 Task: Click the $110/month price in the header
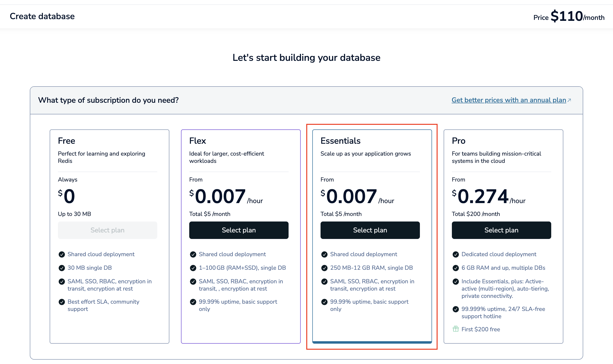577,16
